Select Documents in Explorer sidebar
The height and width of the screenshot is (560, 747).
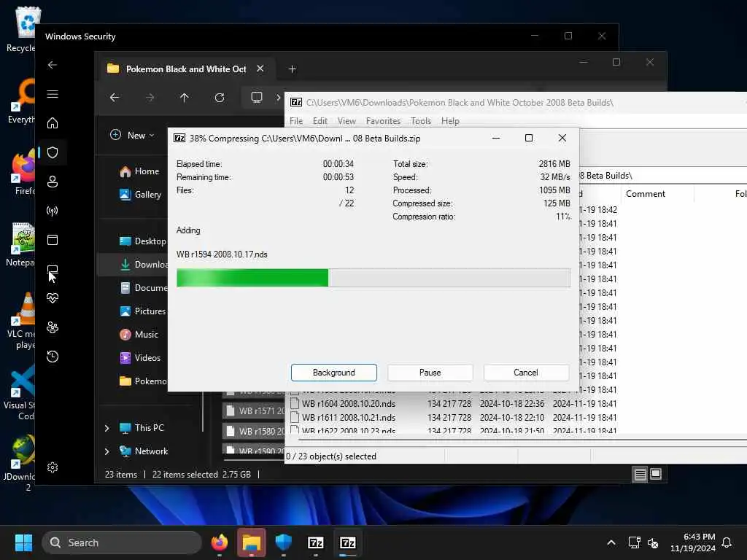click(143, 287)
